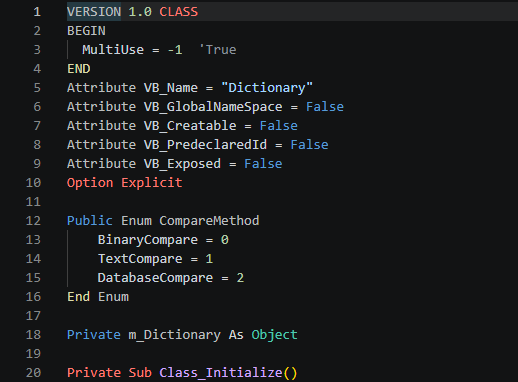Image resolution: width=518 pixels, height=382 pixels.
Task: Click DatabaseCompare enum member
Action: coord(155,278)
